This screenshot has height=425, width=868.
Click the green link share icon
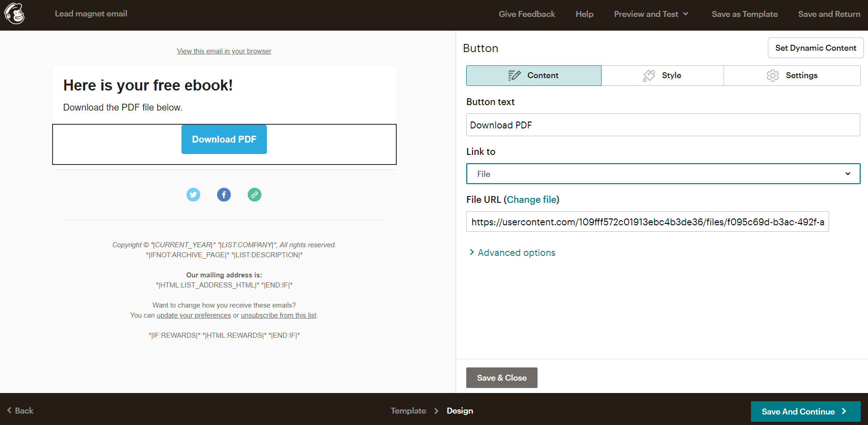pyautogui.click(x=255, y=195)
